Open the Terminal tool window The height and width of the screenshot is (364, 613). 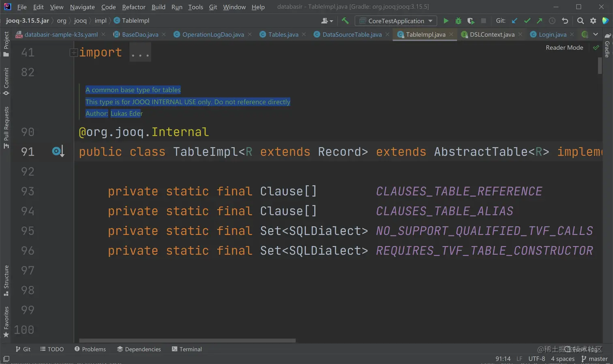click(187, 349)
